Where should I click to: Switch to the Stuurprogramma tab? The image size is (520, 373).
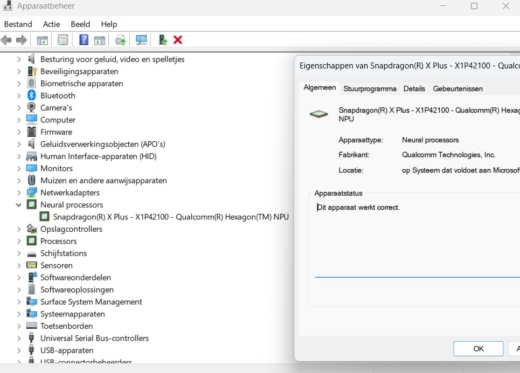click(370, 89)
